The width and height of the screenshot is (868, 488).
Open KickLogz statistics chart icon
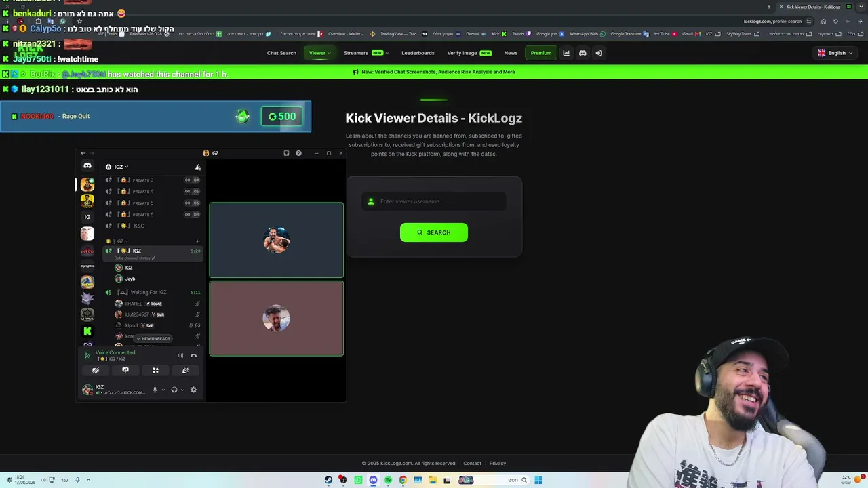[x=566, y=53]
